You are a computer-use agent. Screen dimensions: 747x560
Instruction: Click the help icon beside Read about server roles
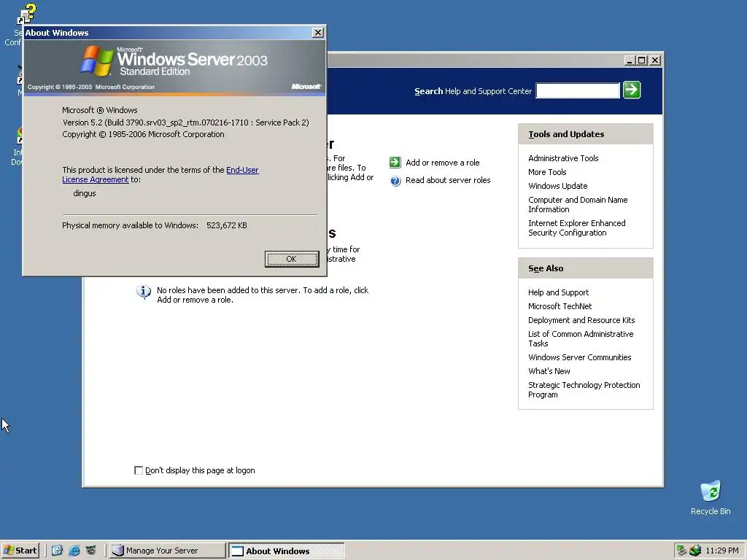(x=395, y=181)
